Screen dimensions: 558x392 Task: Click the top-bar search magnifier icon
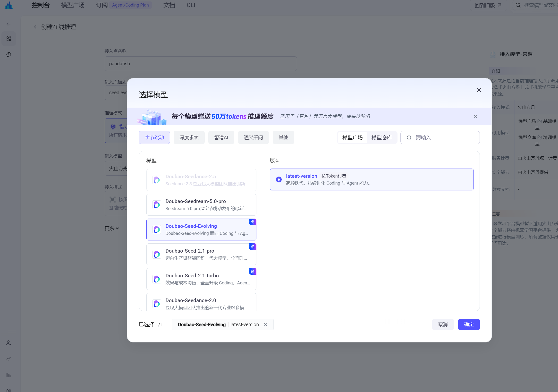518,5
